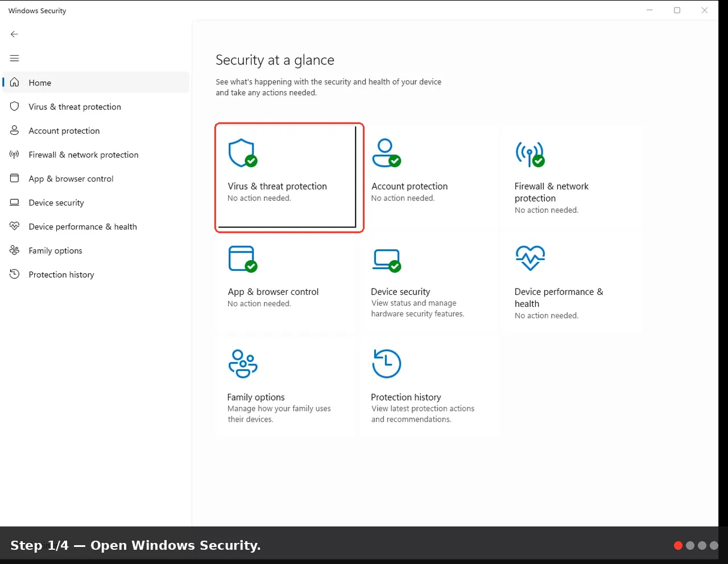Toggle the hamburger navigation menu
This screenshot has width=728, height=564.
[15, 58]
